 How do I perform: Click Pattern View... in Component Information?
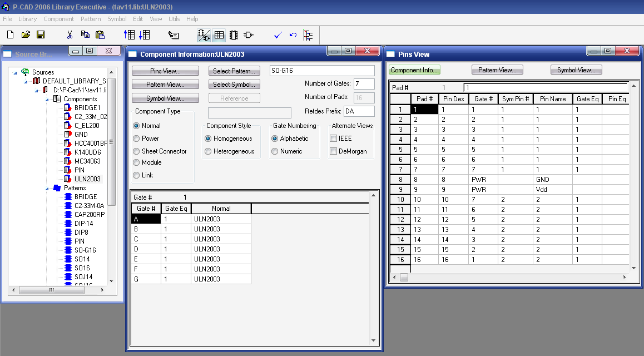(165, 85)
